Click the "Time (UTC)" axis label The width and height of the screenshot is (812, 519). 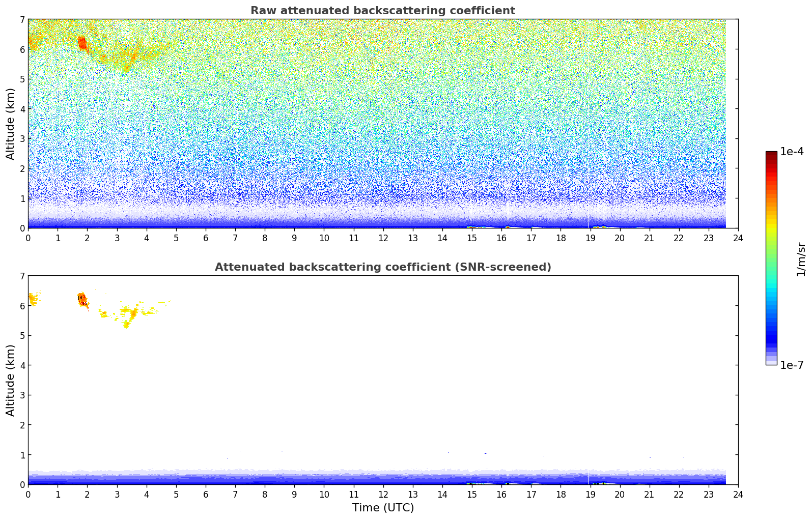tap(383, 508)
